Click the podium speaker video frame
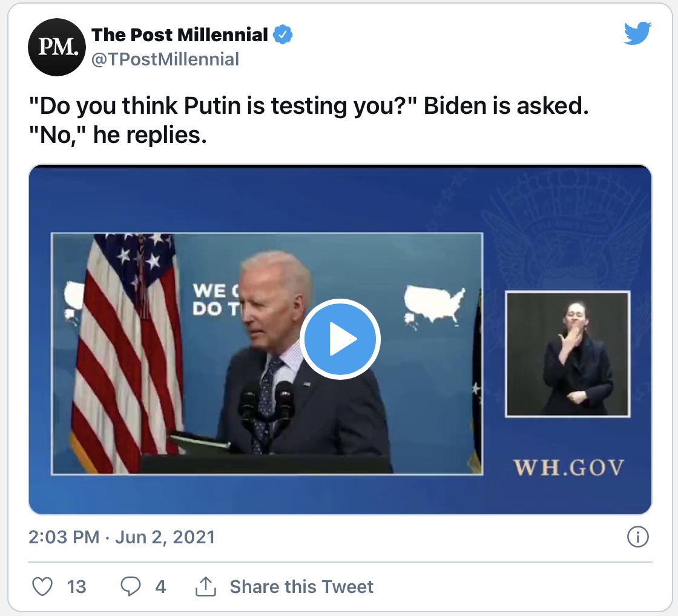The width and height of the screenshot is (678, 616). coord(267,354)
